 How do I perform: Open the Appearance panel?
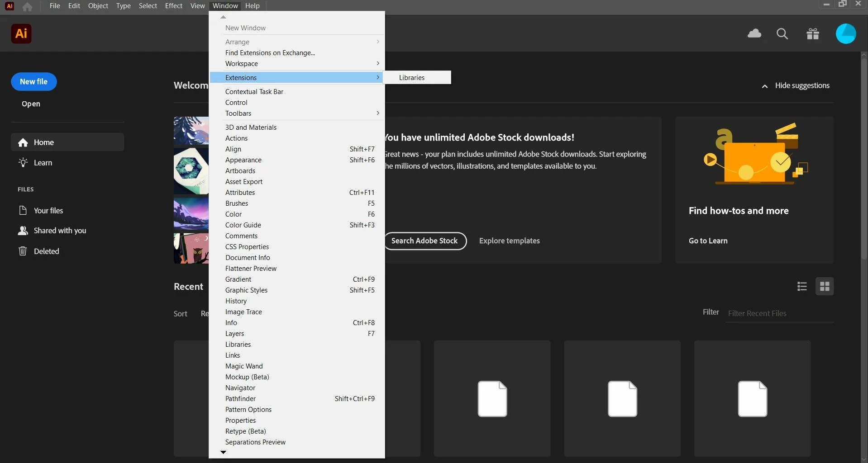click(297, 160)
